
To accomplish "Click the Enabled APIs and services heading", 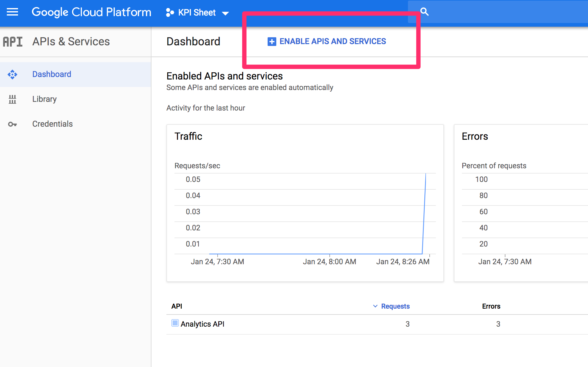I will tap(225, 76).
